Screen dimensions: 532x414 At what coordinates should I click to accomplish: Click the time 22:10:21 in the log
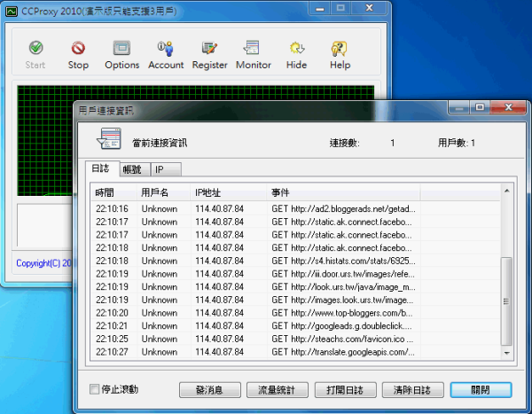coord(112,326)
